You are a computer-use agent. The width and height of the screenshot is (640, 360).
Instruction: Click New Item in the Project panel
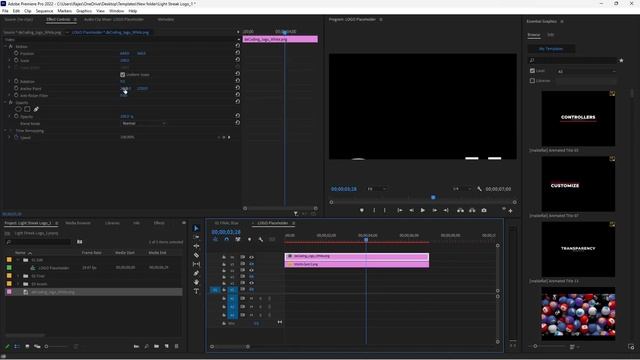(x=167, y=346)
